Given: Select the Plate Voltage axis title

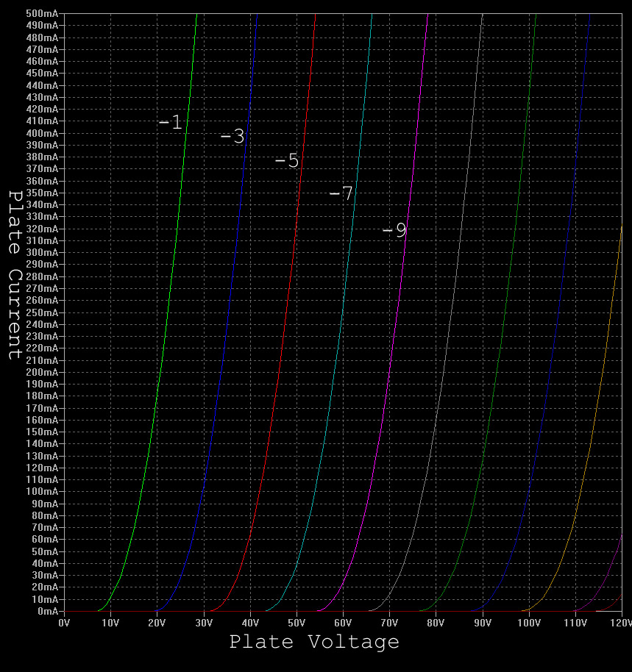Looking at the screenshot, I should (314, 642).
